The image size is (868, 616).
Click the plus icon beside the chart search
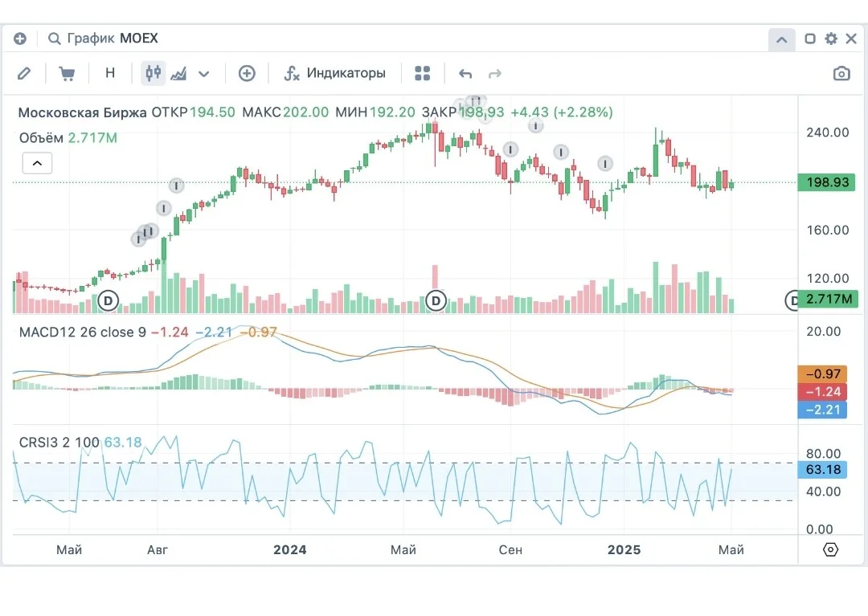pyautogui.click(x=20, y=39)
